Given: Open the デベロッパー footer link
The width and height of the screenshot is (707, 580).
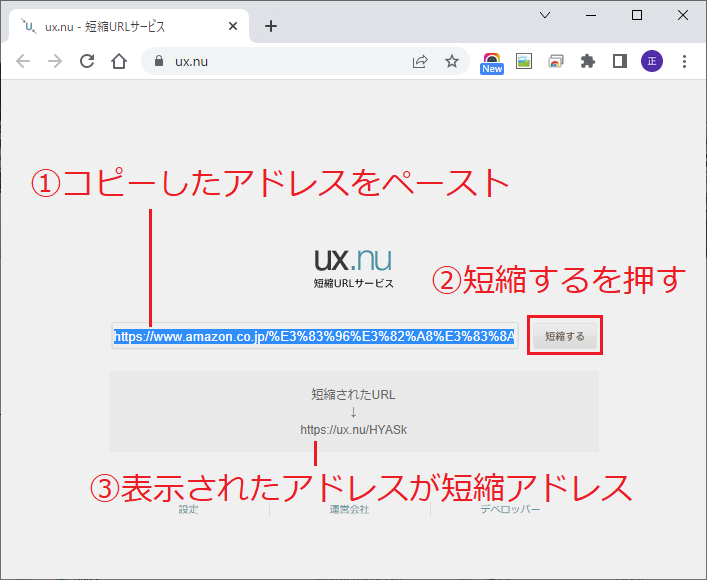Looking at the screenshot, I should [510, 510].
